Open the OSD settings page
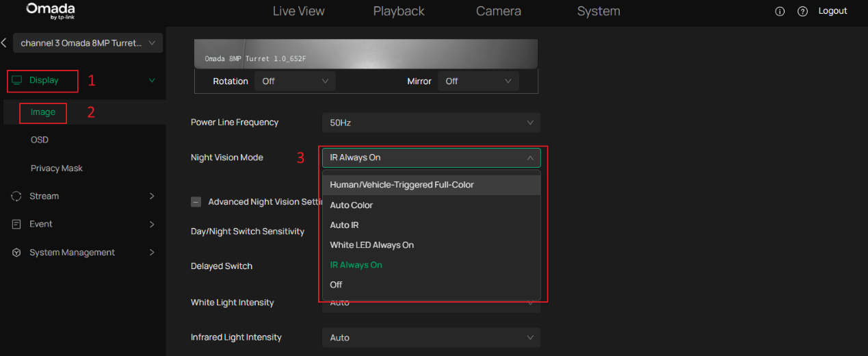868x356 pixels. (x=40, y=140)
